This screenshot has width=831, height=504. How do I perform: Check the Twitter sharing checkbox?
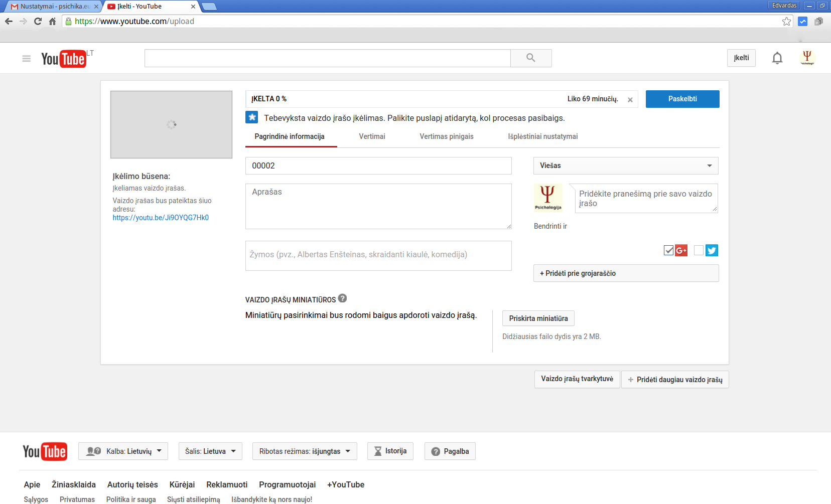(699, 250)
